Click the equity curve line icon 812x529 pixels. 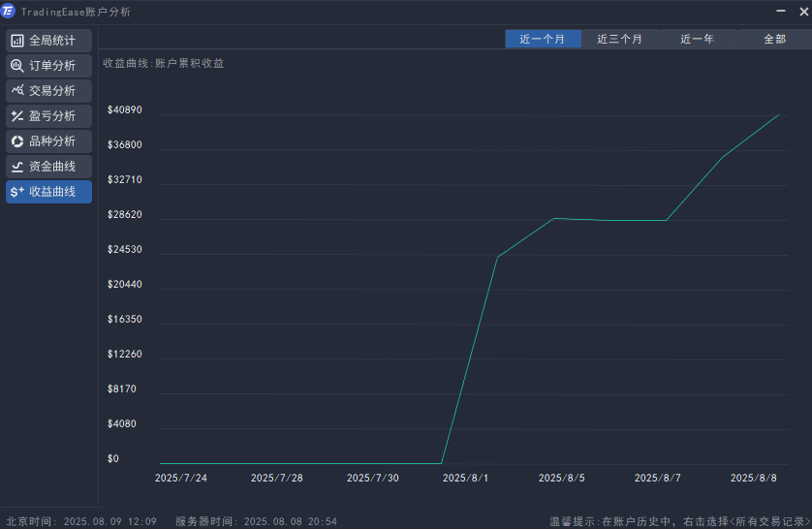point(17,167)
